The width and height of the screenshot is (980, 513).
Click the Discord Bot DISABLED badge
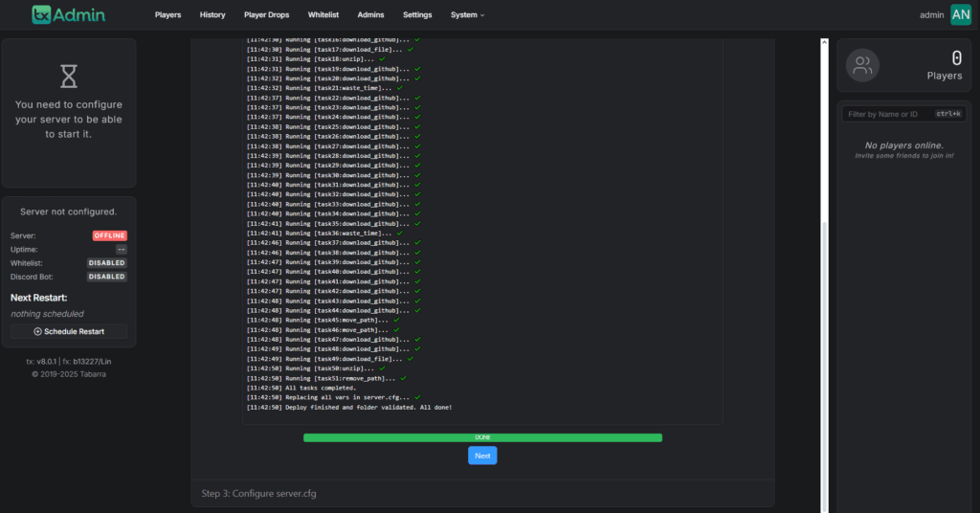point(106,277)
